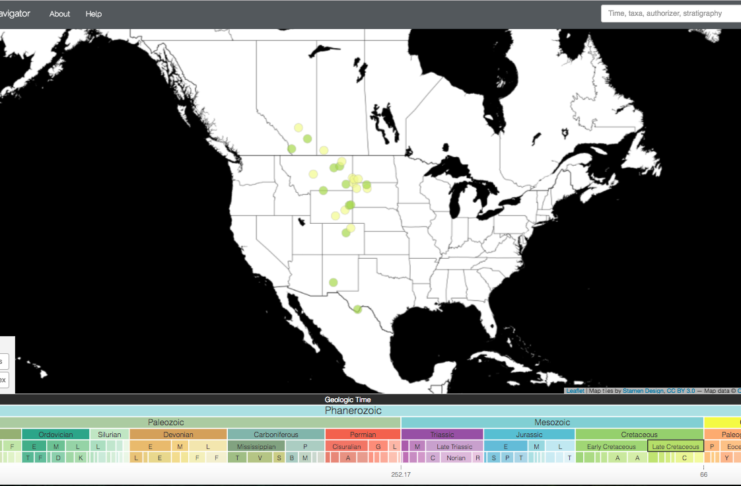Choose the Silurian period block

tap(109, 435)
